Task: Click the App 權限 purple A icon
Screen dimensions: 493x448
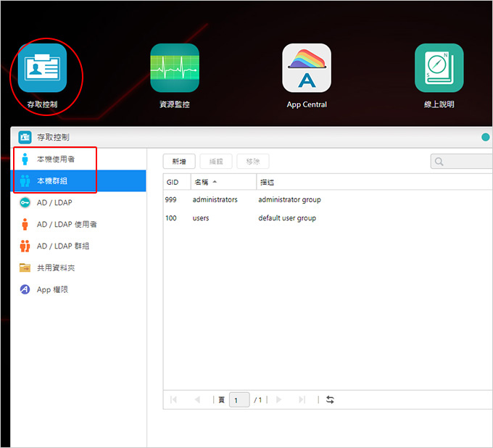Action: point(25,289)
